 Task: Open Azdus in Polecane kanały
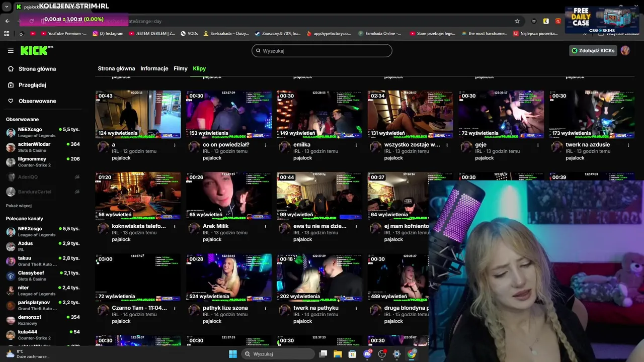click(43, 246)
